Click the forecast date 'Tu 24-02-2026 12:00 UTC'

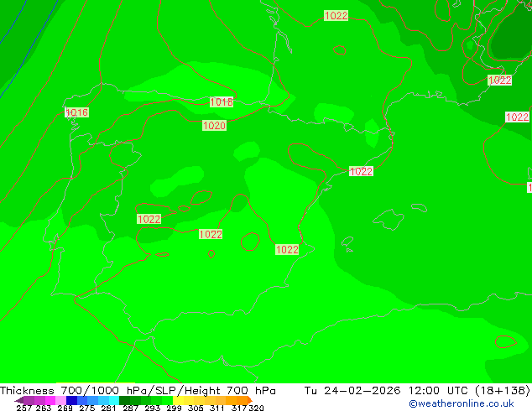click(387, 391)
